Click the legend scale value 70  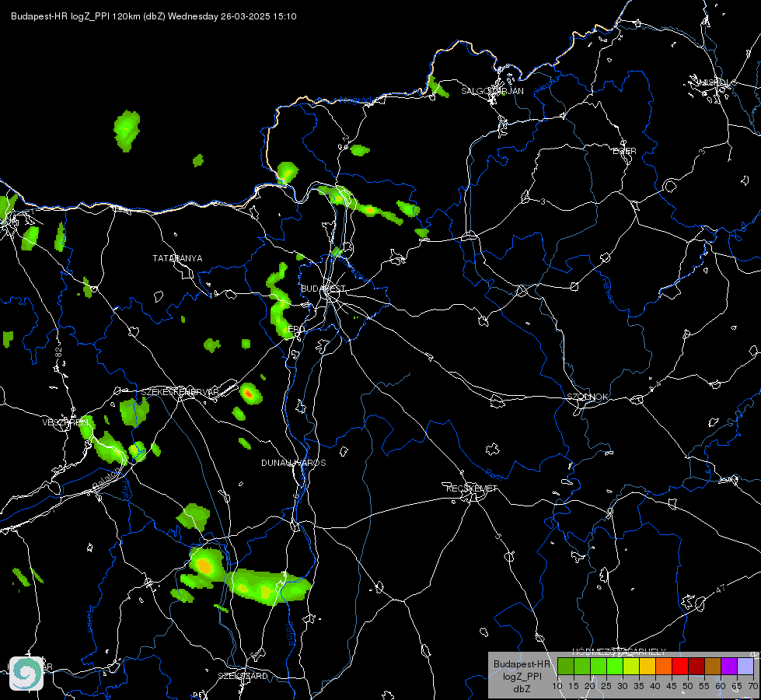(753, 686)
